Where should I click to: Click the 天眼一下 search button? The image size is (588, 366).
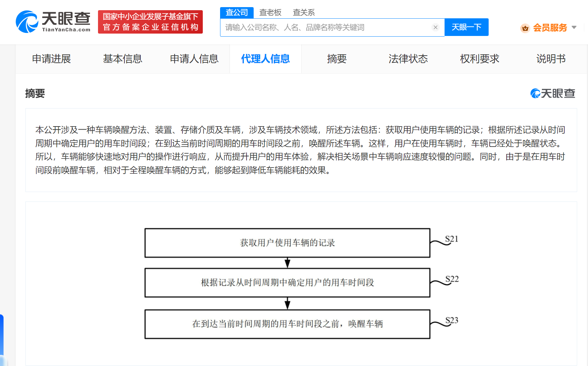(x=466, y=27)
